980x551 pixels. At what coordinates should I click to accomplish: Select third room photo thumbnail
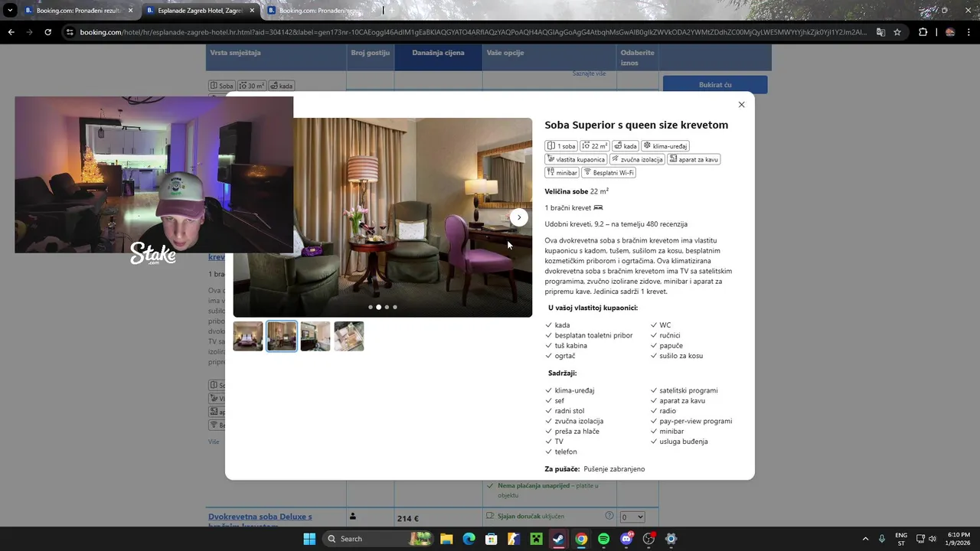pyautogui.click(x=315, y=336)
